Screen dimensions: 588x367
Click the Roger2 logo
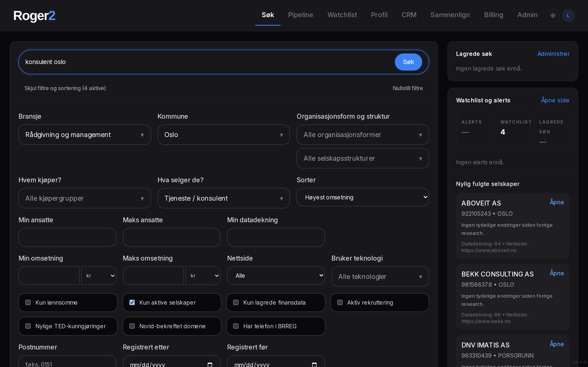(34, 15)
